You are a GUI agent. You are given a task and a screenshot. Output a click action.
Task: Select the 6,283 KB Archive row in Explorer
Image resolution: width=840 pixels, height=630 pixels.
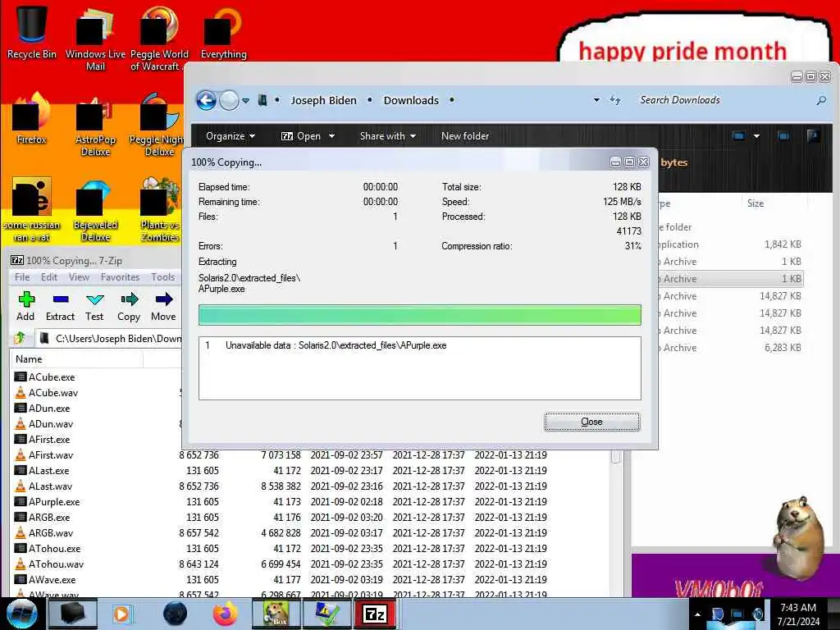click(x=731, y=348)
